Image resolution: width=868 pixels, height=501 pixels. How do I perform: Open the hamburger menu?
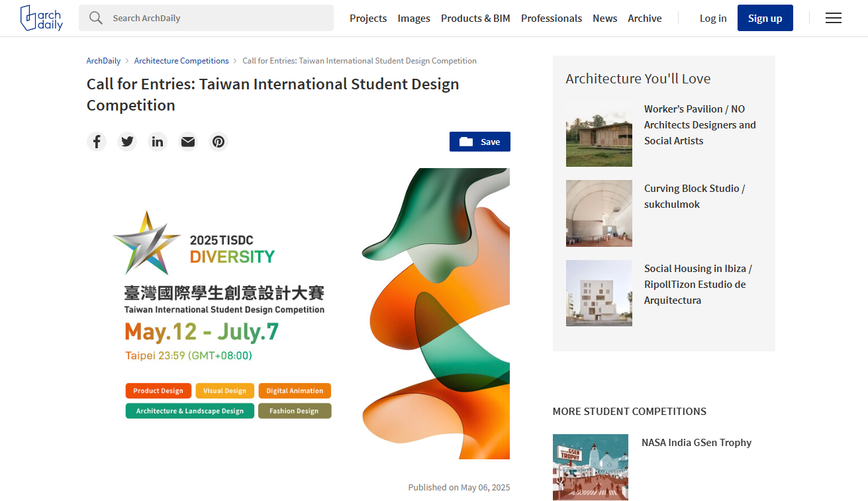tap(833, 19)
